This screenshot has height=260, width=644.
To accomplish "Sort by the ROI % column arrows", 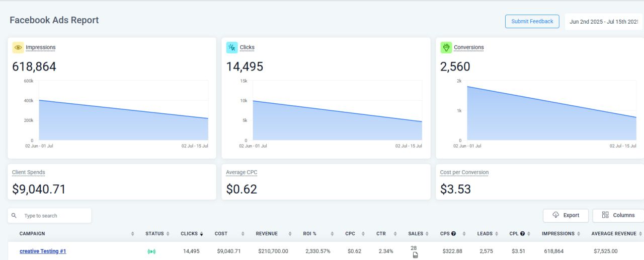I will (333, 234).
